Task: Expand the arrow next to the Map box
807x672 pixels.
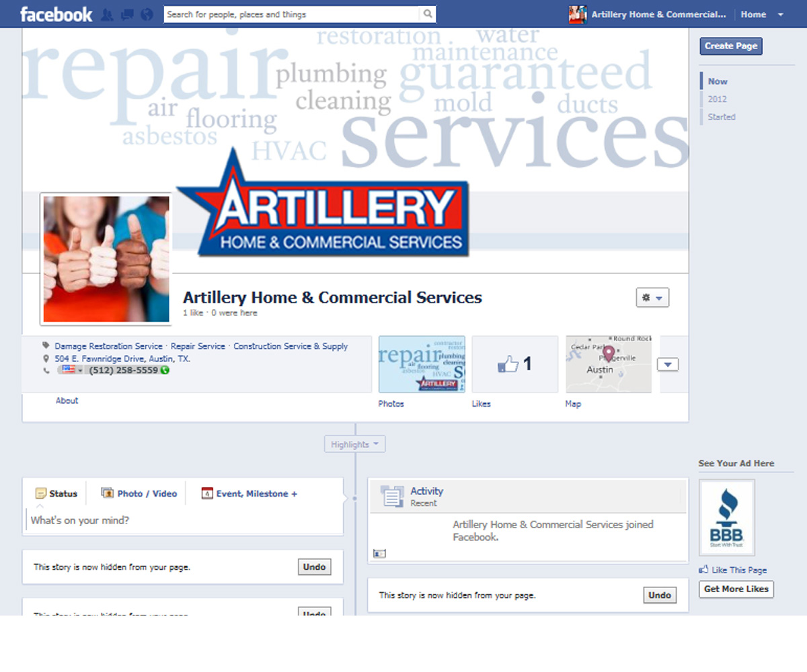Action: [667, 364]
